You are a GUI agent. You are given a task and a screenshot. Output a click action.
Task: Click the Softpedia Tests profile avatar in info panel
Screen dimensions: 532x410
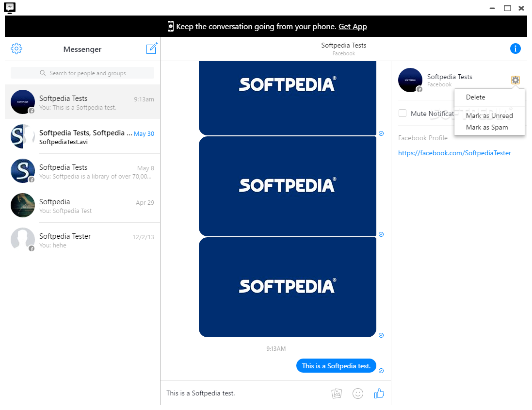tap(410, 80)
